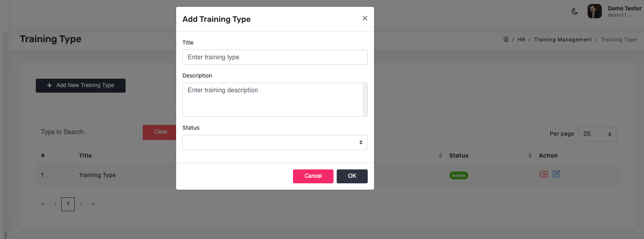This screenshot has width=644, height=239.
Task: Open HR breadcrumb link
Action: pyautogui.click(x=521, y=39)
